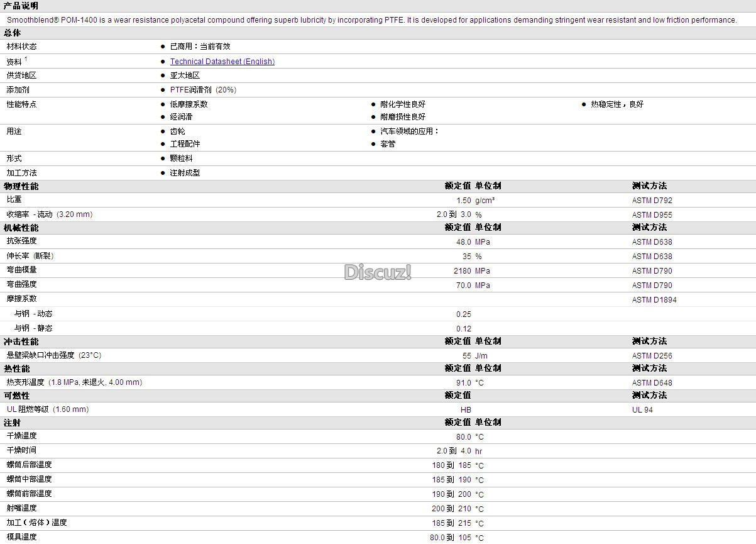The height and width of the screenshot is (544, 756).
Task: Click the 干燥时间 label
Action: coord(22,450)
